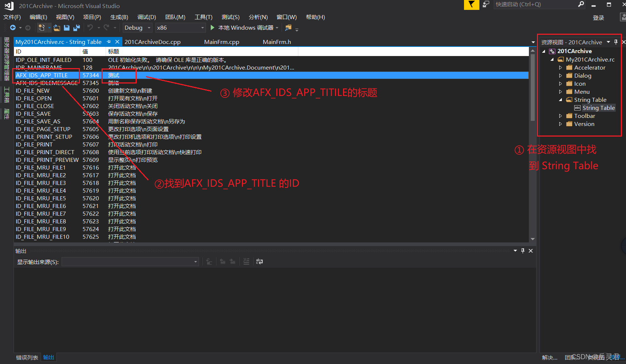Click the feedback icon beside Quick Launch

(486, 4)
